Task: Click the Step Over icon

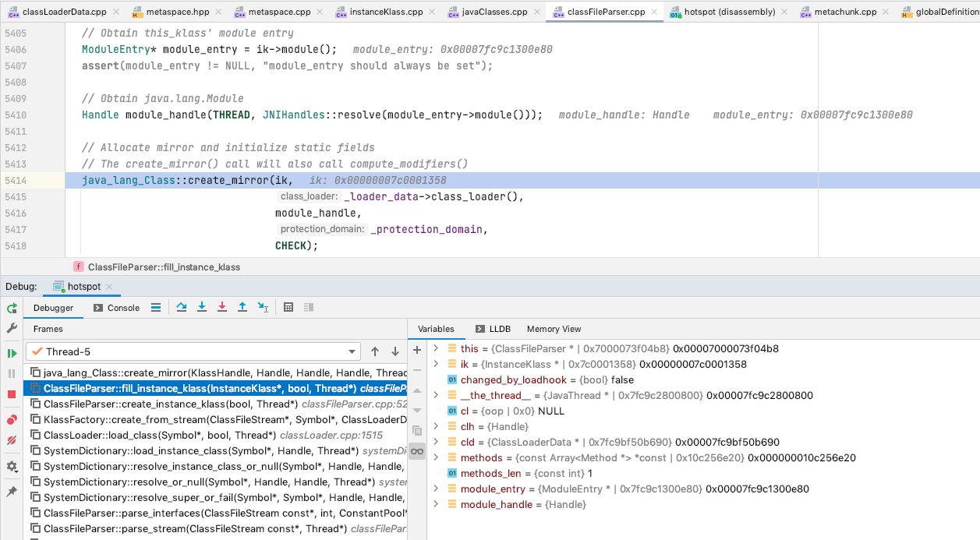Action: 182,307
